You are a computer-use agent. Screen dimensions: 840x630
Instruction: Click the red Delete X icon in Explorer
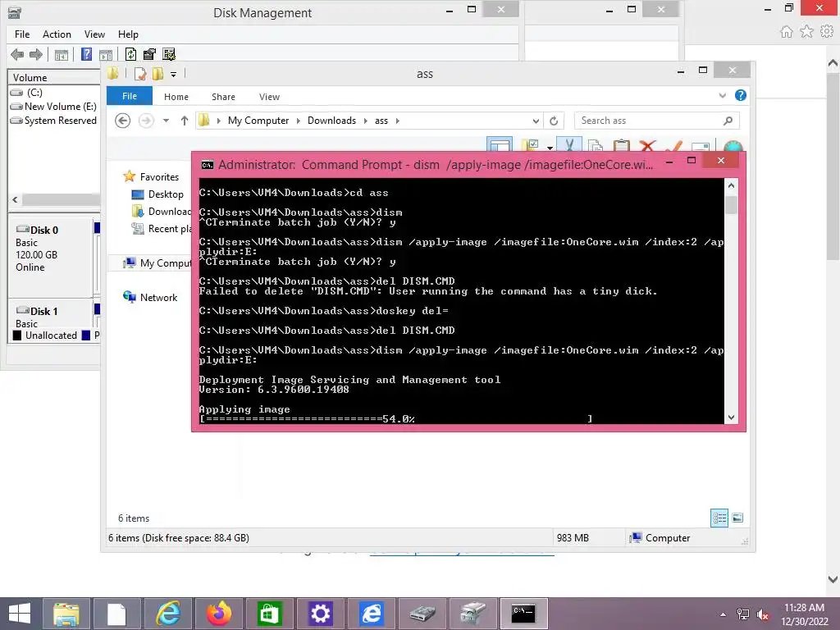(648, 146)
